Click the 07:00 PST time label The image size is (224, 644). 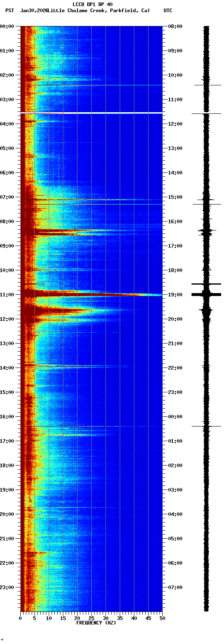click(7, 197)
